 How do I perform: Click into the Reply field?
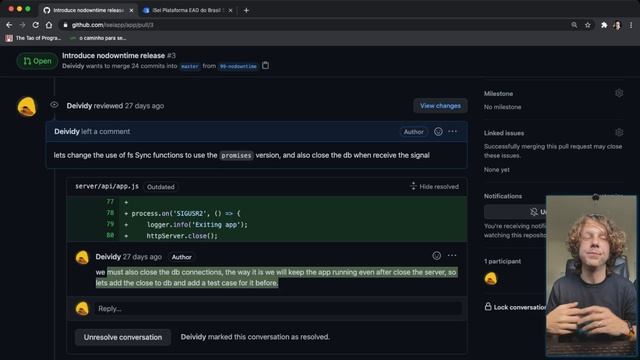click(x=278, y=309)
